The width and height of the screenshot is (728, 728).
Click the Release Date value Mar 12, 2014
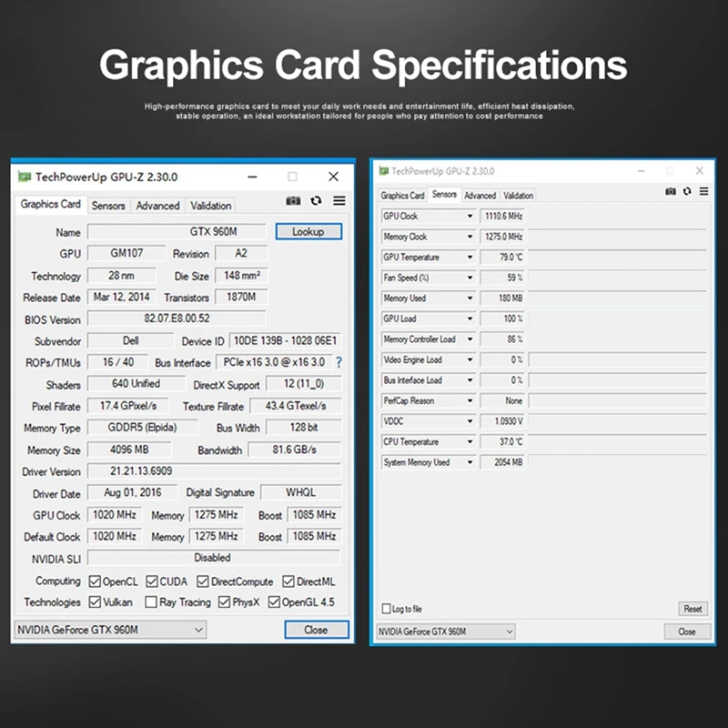tap(122, 298)
